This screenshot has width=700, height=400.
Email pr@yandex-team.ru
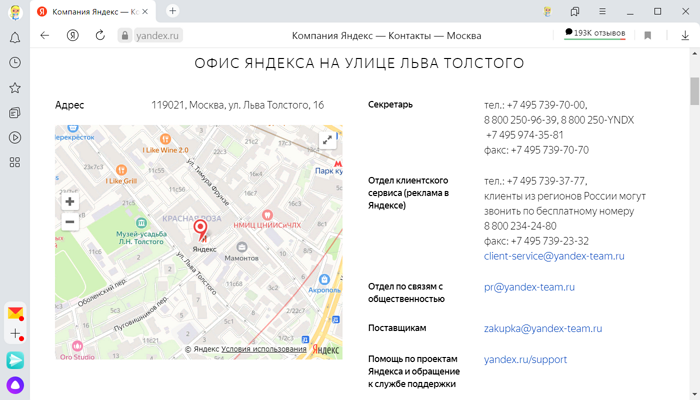click(x=529, y=287)
